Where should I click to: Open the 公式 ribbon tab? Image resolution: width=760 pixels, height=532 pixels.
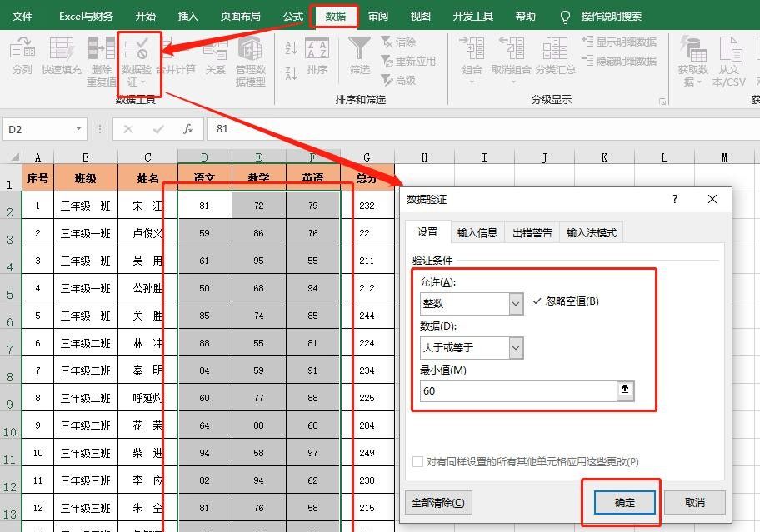pyautogui.click(x=292, y=15)
